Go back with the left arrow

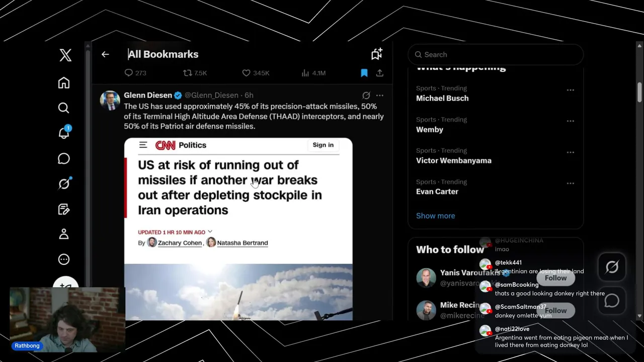point(105,54)
